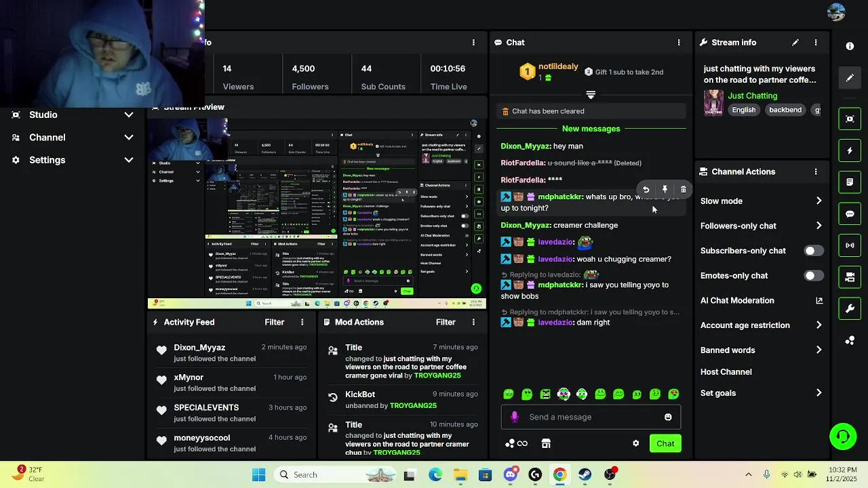868x488 pixels.
Task: Open session info panel three-dot menu
Action: [473, 43]
